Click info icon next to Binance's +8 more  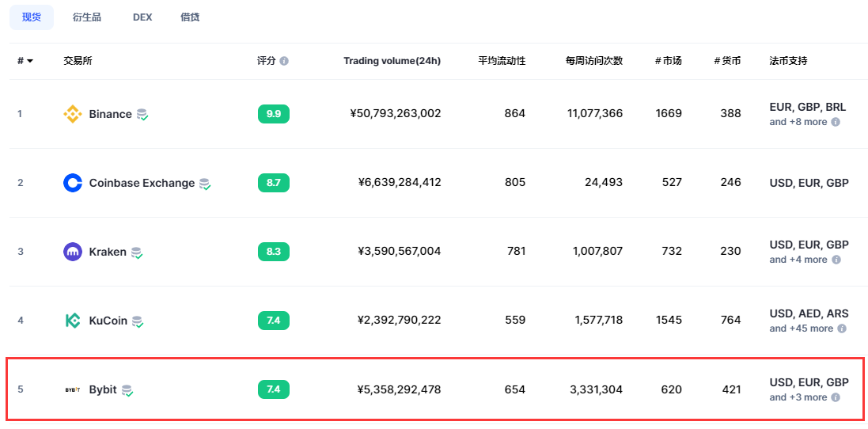tap(836, 122)
